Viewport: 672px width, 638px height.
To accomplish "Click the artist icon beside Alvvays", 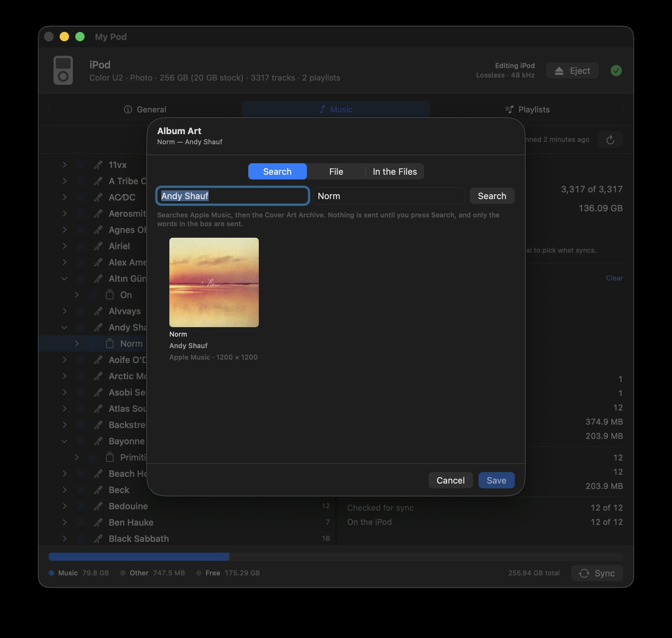I will [x=98, y=311].
